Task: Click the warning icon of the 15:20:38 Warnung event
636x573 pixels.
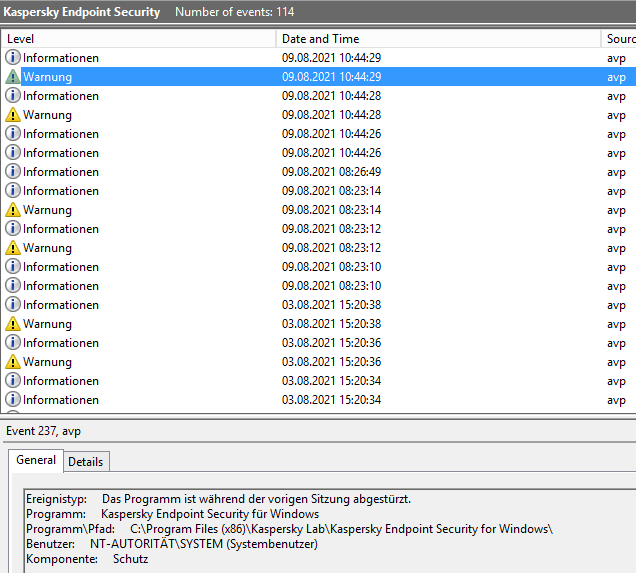Action: pyautogui.click(x=13, y=324)
